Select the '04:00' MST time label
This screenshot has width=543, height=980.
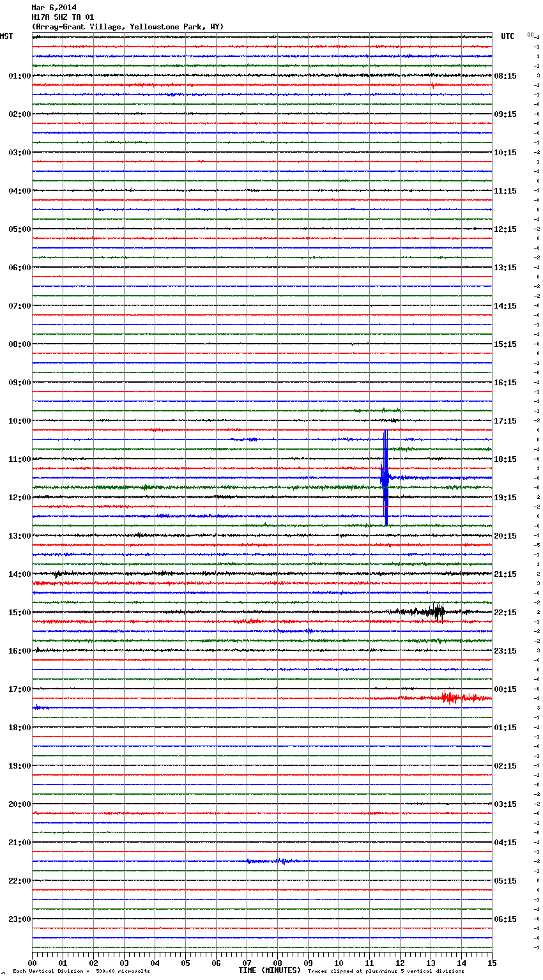20,191
